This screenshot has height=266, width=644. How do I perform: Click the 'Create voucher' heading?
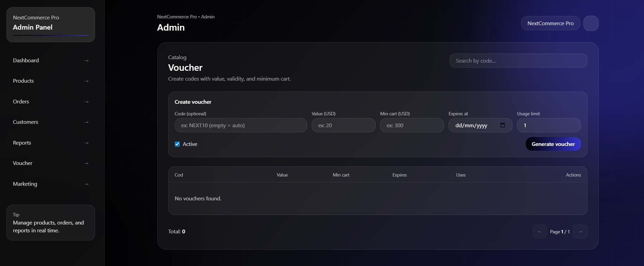click(193, 102)
